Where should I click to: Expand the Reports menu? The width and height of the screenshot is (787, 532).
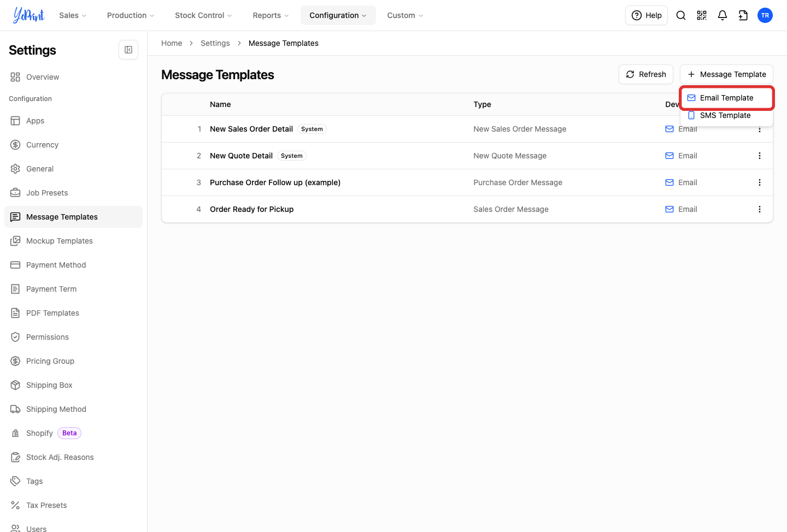tap(271, 15)
